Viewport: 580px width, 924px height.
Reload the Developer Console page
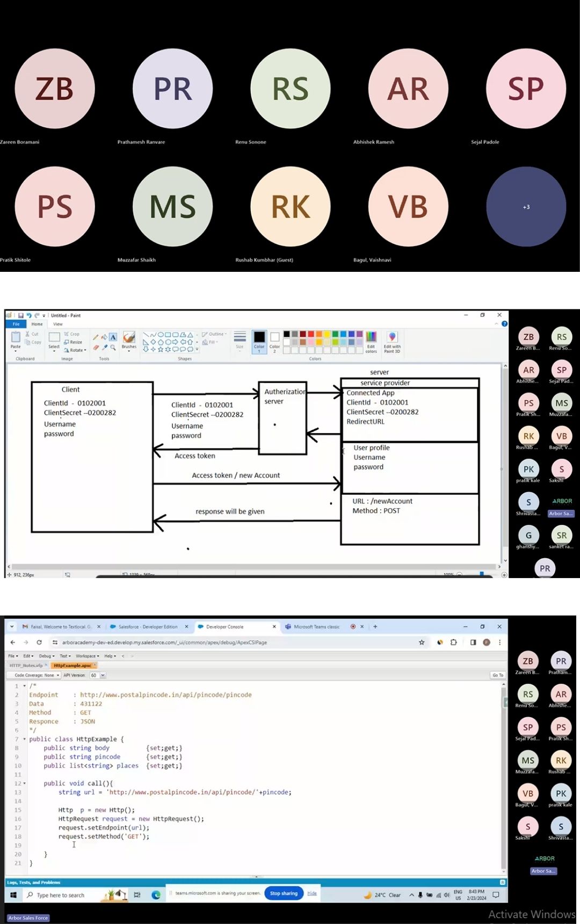click(x=39, y=642)
